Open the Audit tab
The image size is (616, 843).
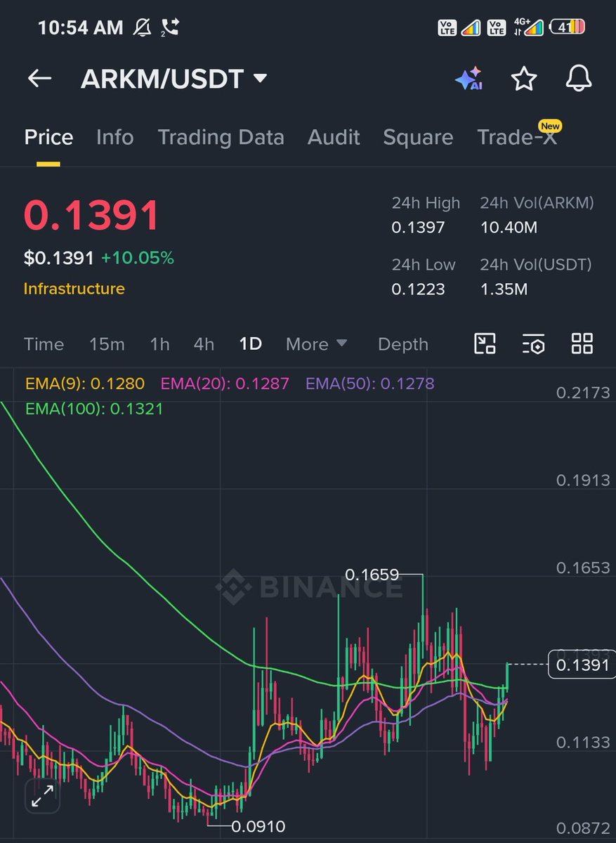pos(334,137)
